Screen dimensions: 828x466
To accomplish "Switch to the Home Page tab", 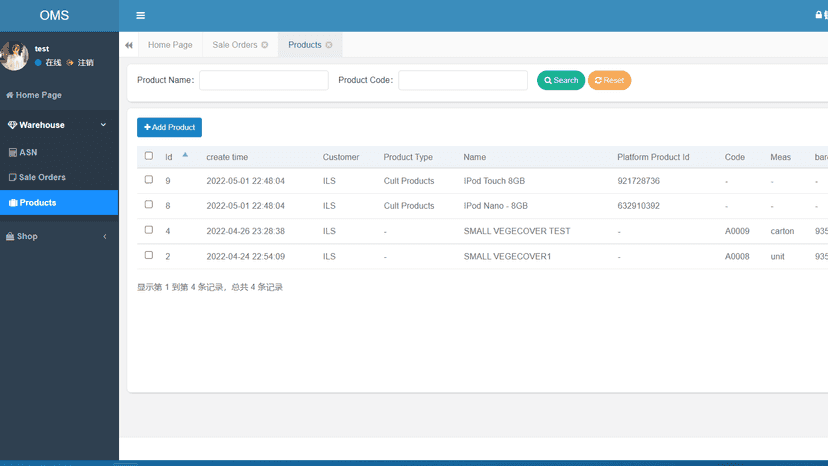I will tap(170, 45).
